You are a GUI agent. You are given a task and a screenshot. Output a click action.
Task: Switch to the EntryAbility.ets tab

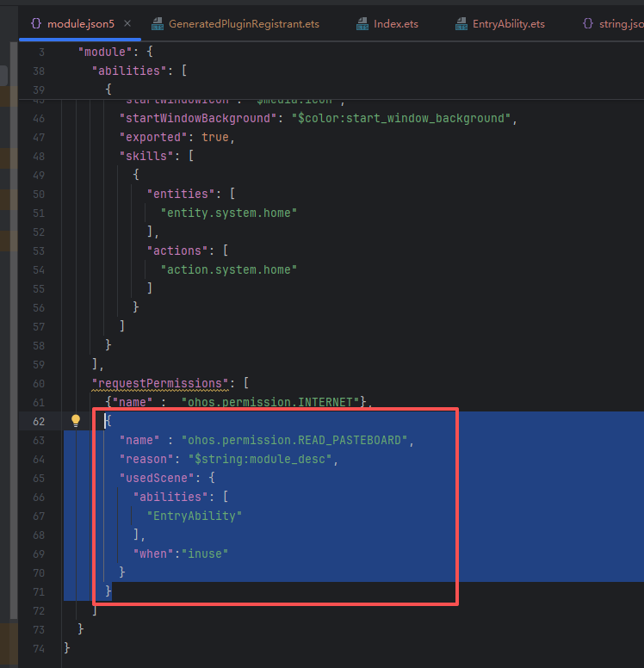point(508,23)
